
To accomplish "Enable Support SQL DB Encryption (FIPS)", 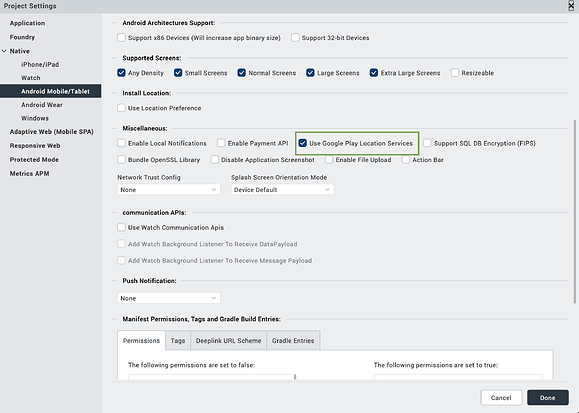I will coord(427,143).
